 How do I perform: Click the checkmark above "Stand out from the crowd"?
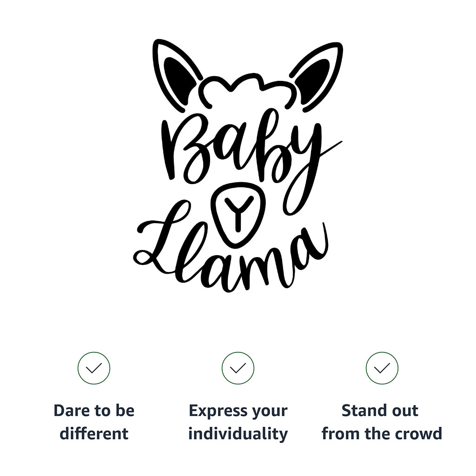(382, 368)
